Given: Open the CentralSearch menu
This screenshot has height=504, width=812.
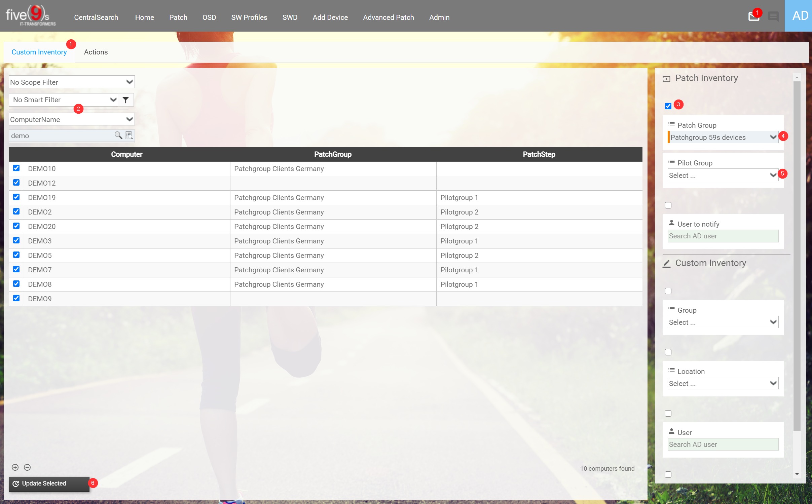Looking at the screenshot, I should point(96,17).
